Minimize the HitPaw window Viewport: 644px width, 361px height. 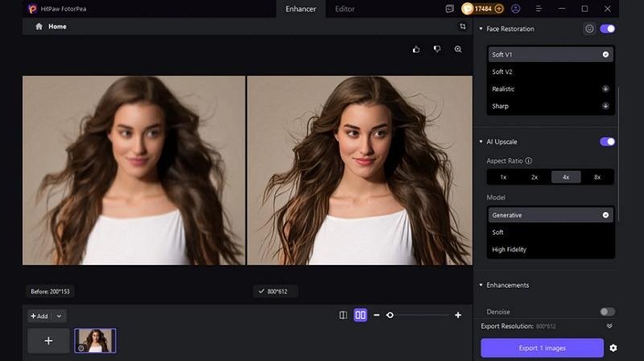(x=561, y=9)
